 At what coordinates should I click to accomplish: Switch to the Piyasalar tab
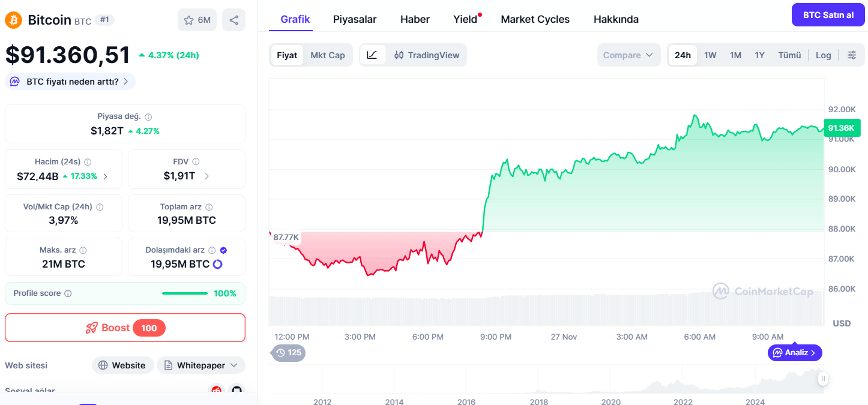[355, 19]
